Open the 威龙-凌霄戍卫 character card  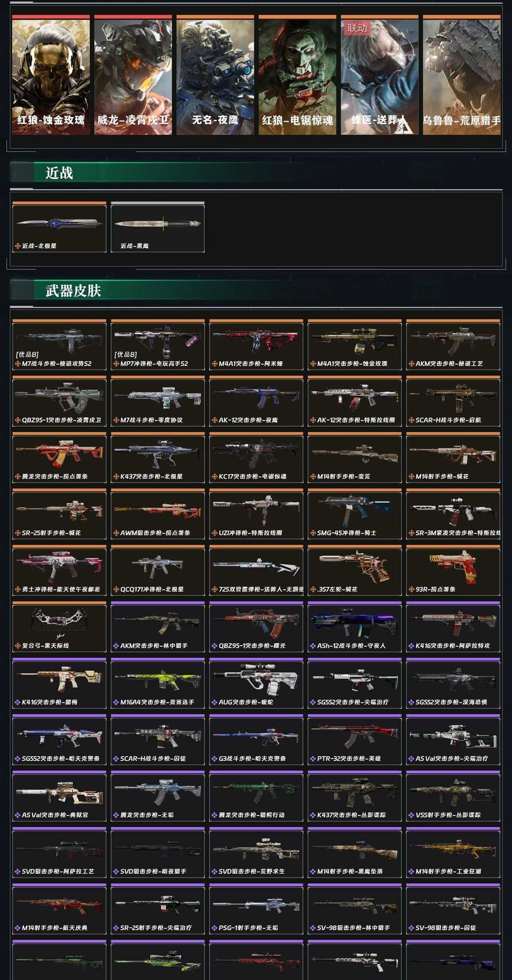pos(133,75)
